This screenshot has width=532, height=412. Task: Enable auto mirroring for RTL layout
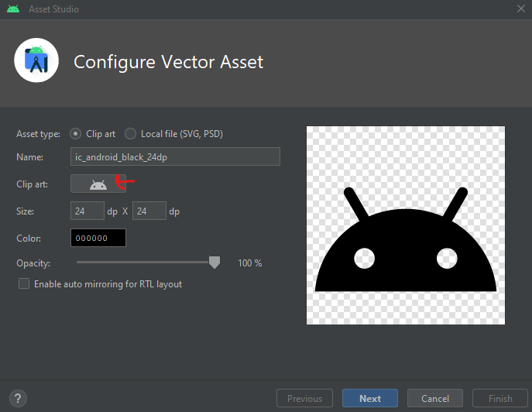click(24, 283)
